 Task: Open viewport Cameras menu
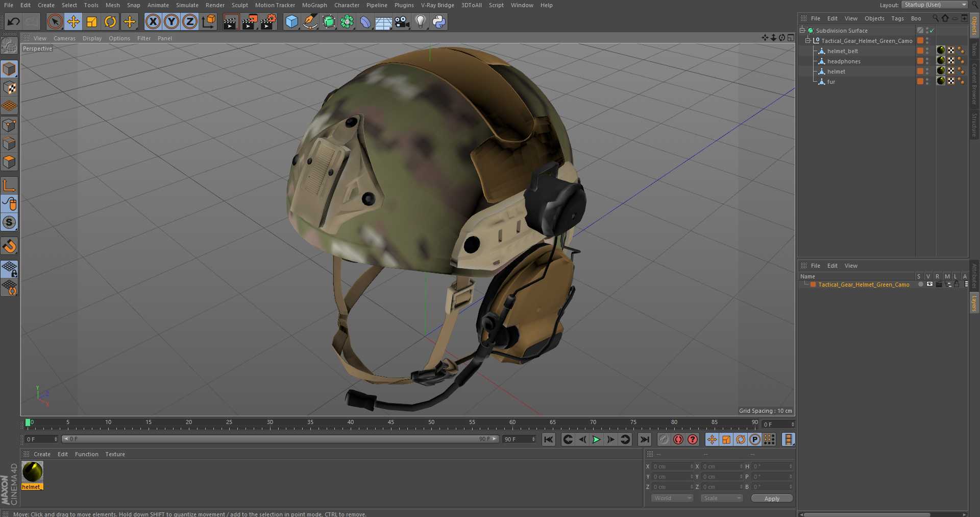(64, 38)
